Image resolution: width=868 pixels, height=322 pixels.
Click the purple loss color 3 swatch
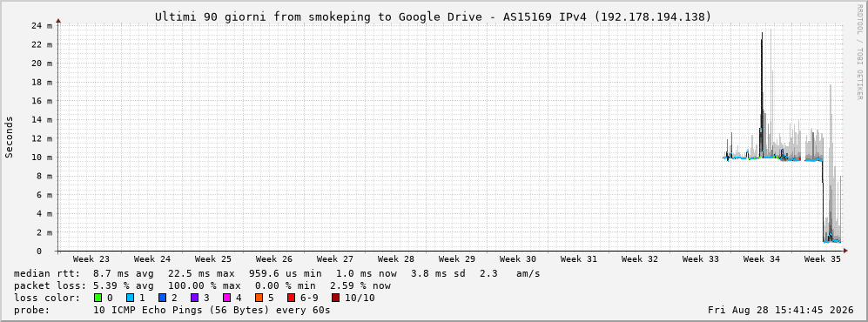(194, 298)
